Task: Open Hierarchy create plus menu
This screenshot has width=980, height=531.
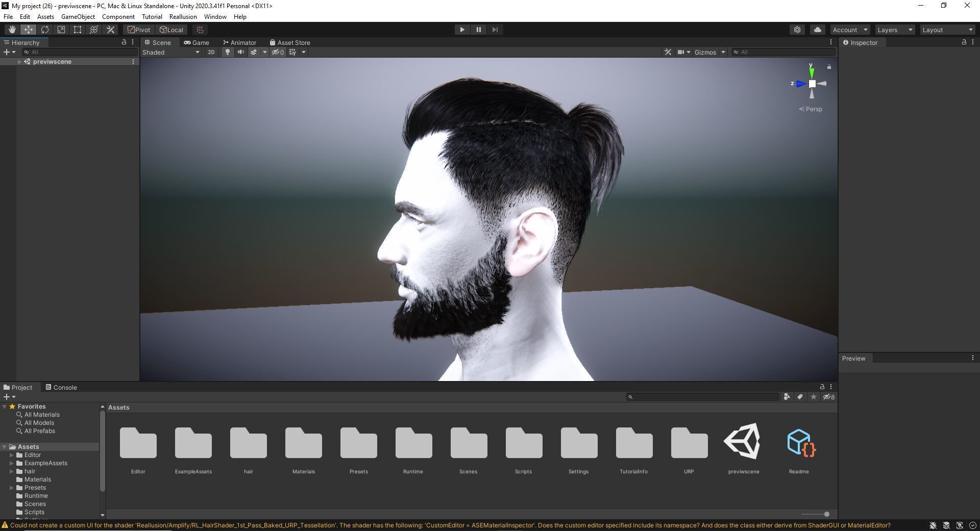Action: coord(9,52)
